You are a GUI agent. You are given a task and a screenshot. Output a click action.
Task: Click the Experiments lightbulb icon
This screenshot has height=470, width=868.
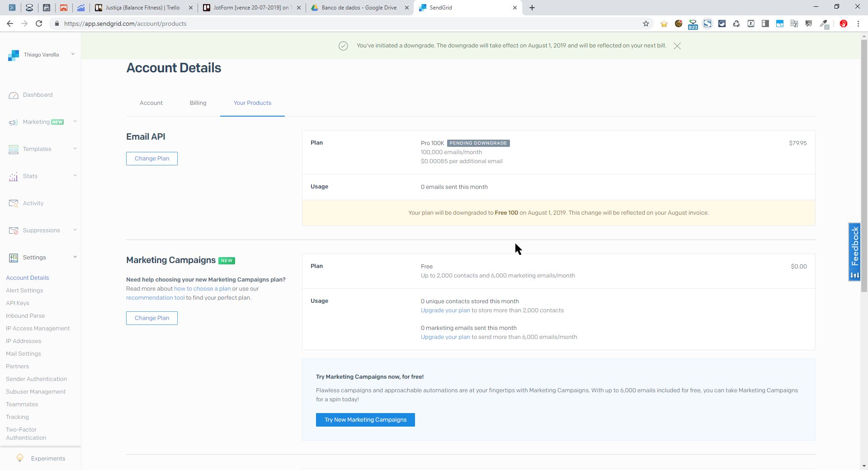click(x=20, y=458)
